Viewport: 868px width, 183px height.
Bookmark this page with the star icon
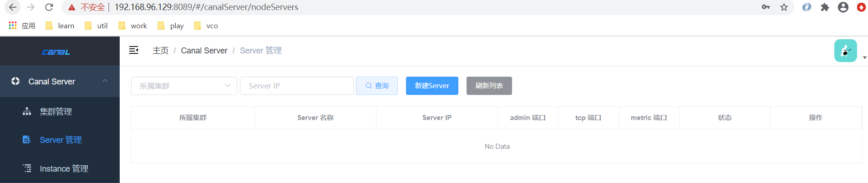pyautogui.click(x=784, y=7)
